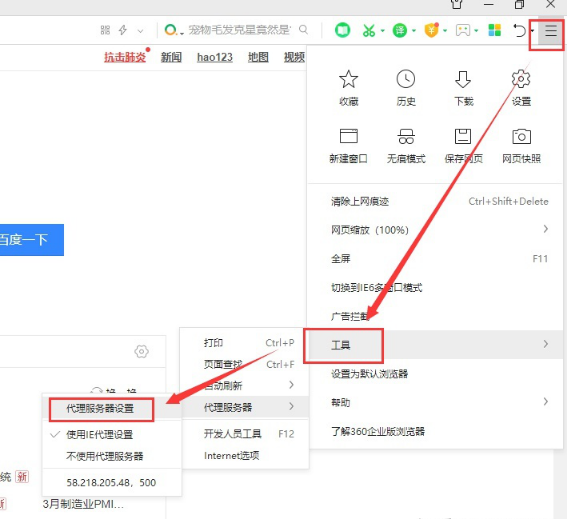Click the green reading mode icon
The width and height of the screenshot is (567, 519).
pos(342,30)
